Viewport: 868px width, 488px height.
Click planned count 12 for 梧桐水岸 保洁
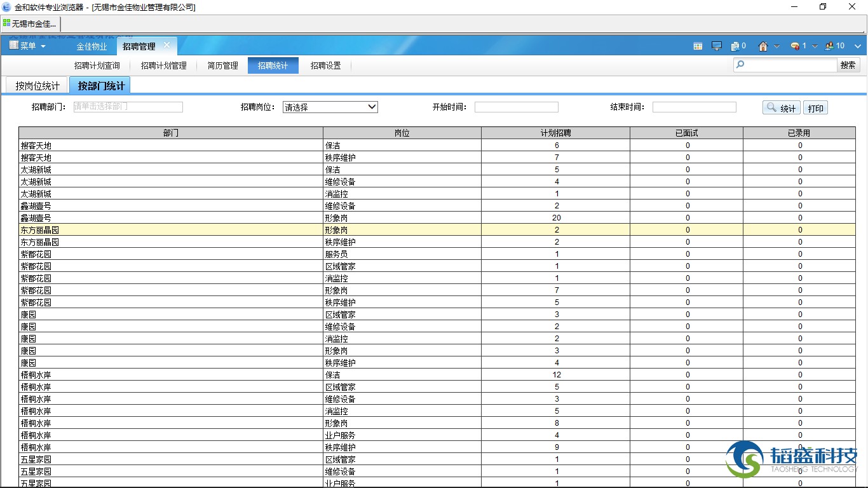[556, 375]
